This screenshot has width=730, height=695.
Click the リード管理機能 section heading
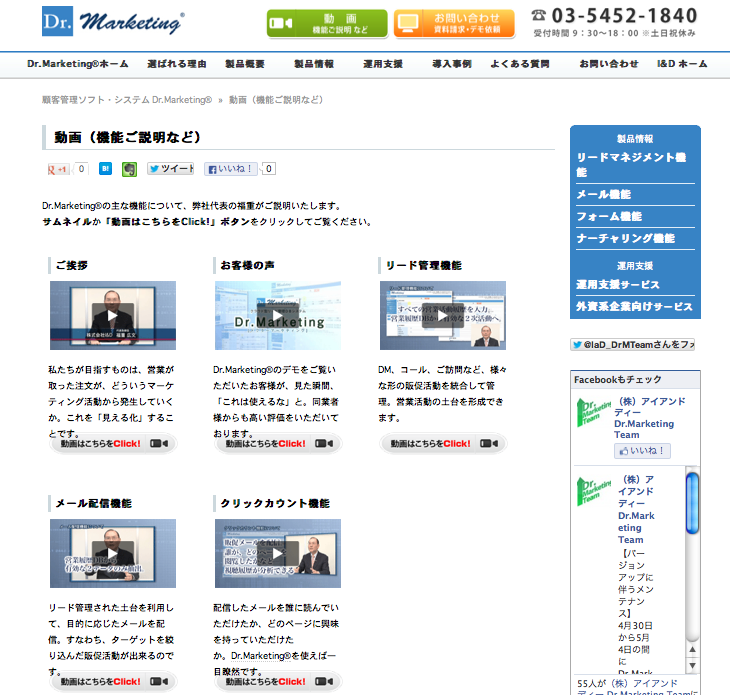coord(424,265)
